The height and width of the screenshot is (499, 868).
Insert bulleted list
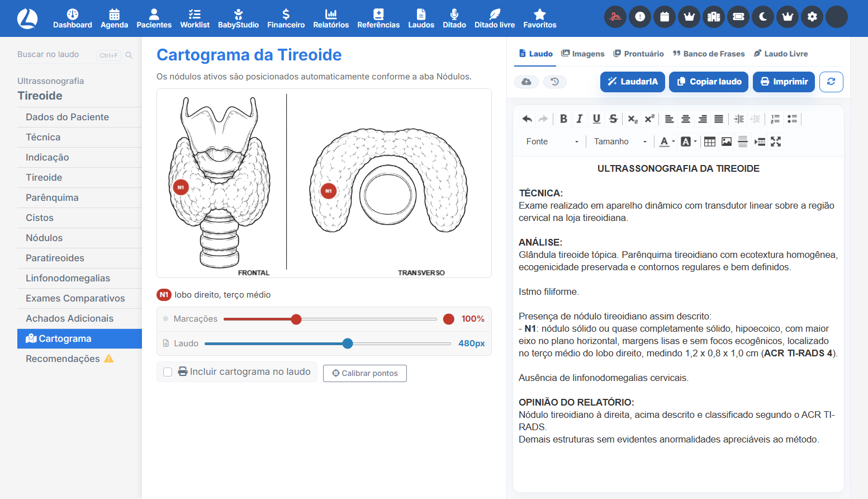click(792, 119)
